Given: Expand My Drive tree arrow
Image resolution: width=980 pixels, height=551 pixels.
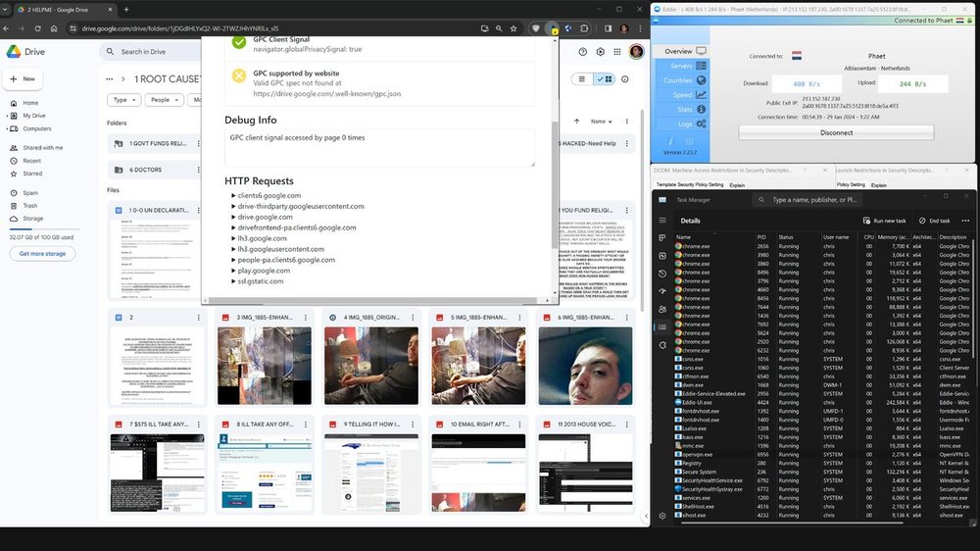Looking at the screenshot, I should [x=7, y=116].
